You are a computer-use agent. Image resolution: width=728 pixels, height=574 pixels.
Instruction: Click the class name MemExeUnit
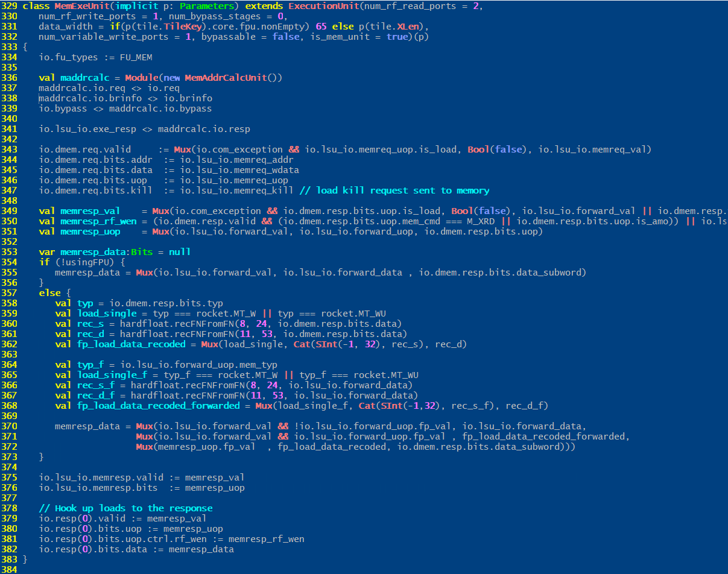tap(81, 6)
